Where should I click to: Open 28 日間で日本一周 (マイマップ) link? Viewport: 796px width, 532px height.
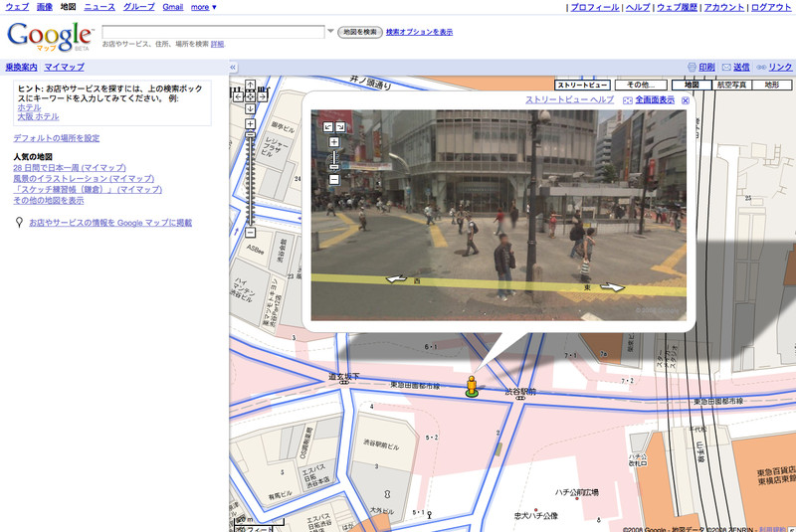(70, 167)
